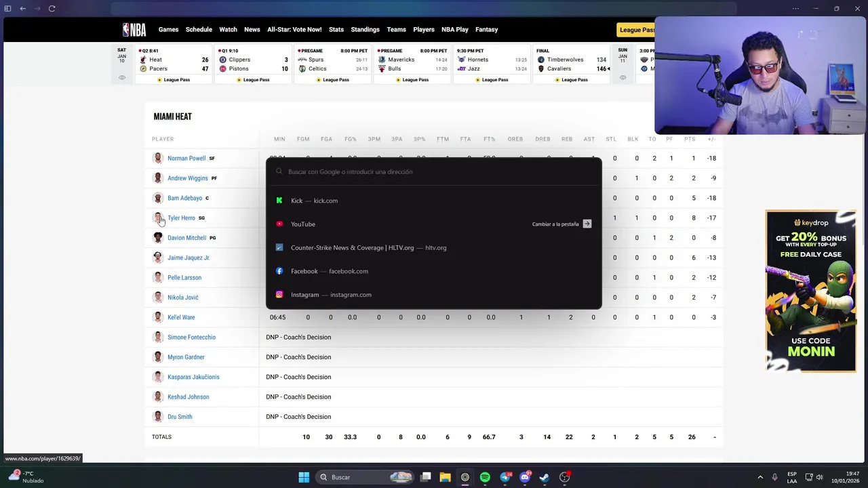The width and height of the screenshot is (868, 488).
Task: Select Instagram instagram.com suggestion
Action: 434,294
